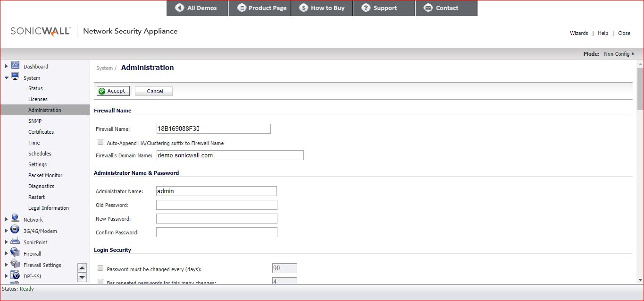Check 'Password must be changed every (days)'

(100, 268)
